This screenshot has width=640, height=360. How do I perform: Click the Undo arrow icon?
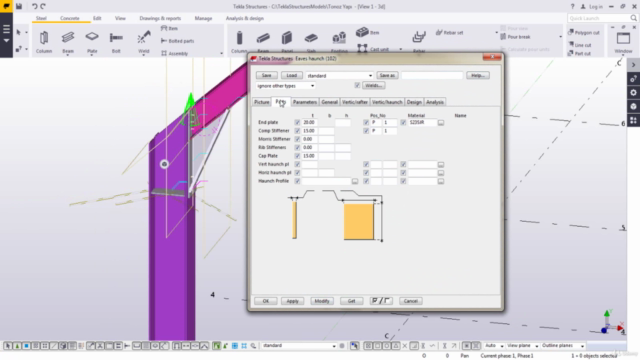pos(34,6)
